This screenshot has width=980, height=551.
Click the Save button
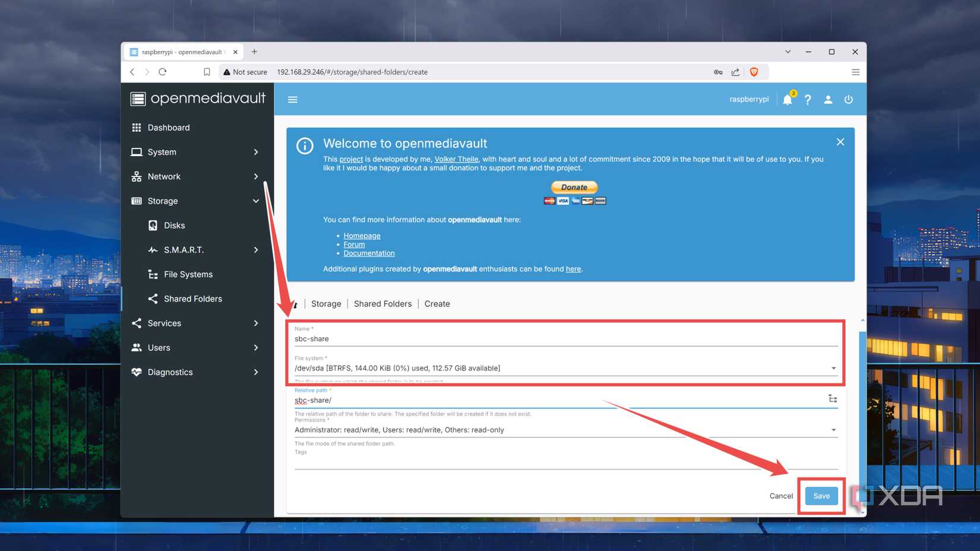pos(821,496)
